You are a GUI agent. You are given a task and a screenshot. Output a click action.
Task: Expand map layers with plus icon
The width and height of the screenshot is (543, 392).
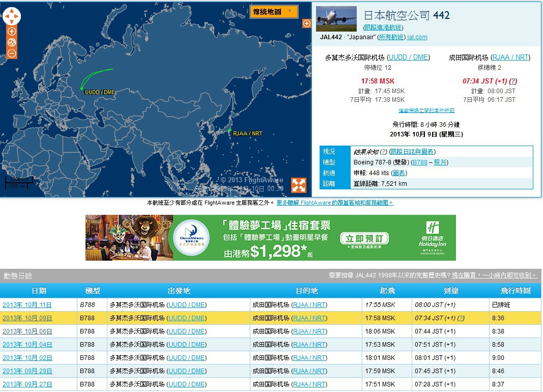306,23
